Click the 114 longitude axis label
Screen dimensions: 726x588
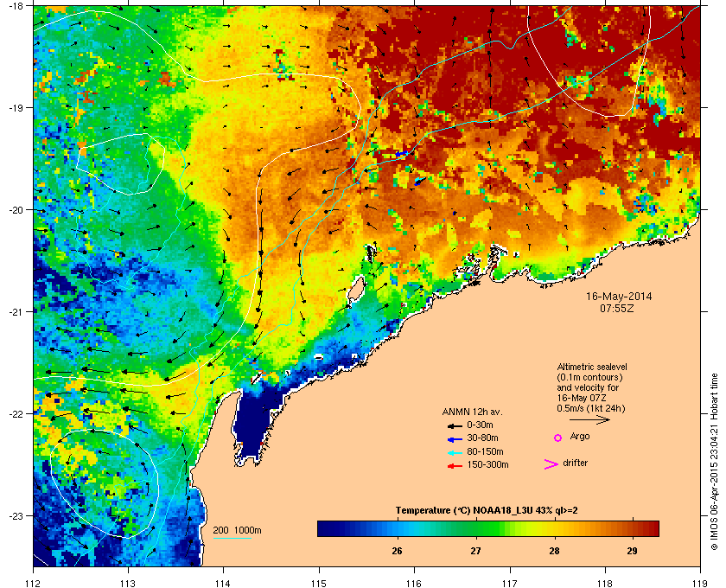click(223, 583)
